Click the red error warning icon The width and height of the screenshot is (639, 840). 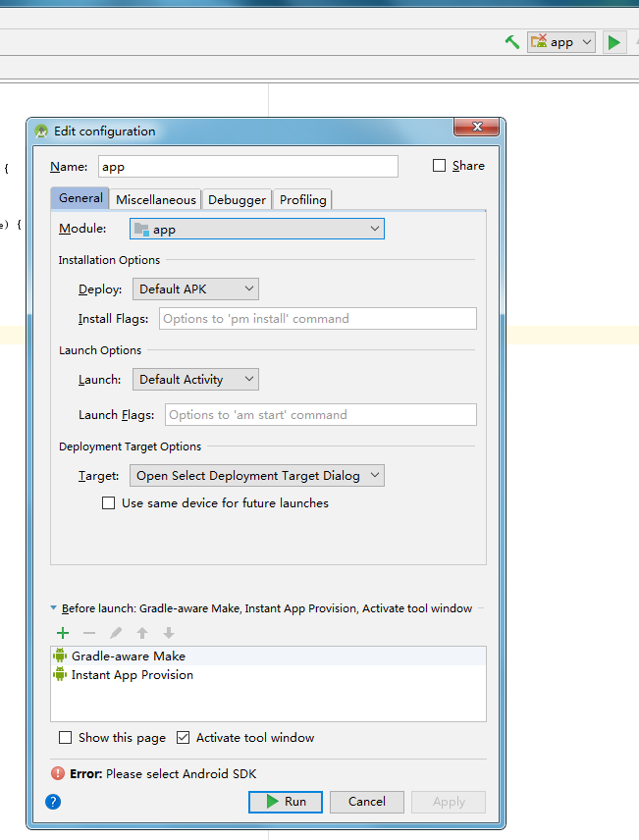point(58,773)
